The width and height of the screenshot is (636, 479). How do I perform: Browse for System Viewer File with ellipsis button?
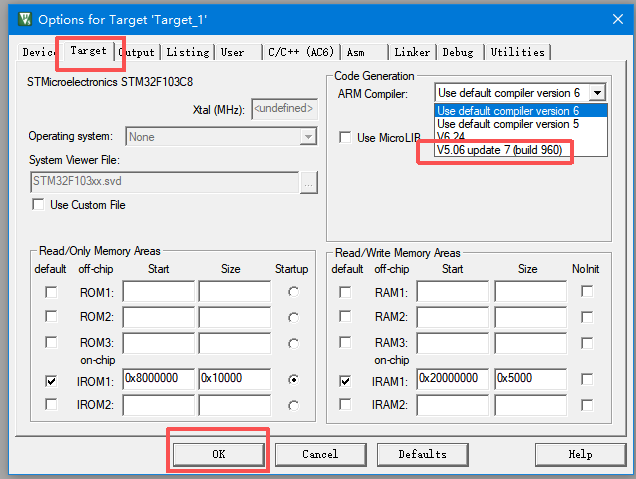[309, 183]
